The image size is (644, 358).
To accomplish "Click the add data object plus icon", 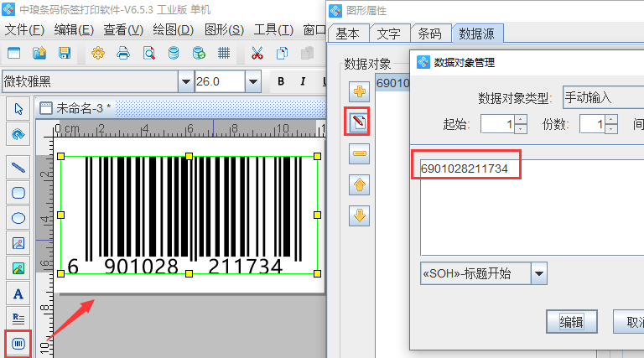I will point(360,92).
